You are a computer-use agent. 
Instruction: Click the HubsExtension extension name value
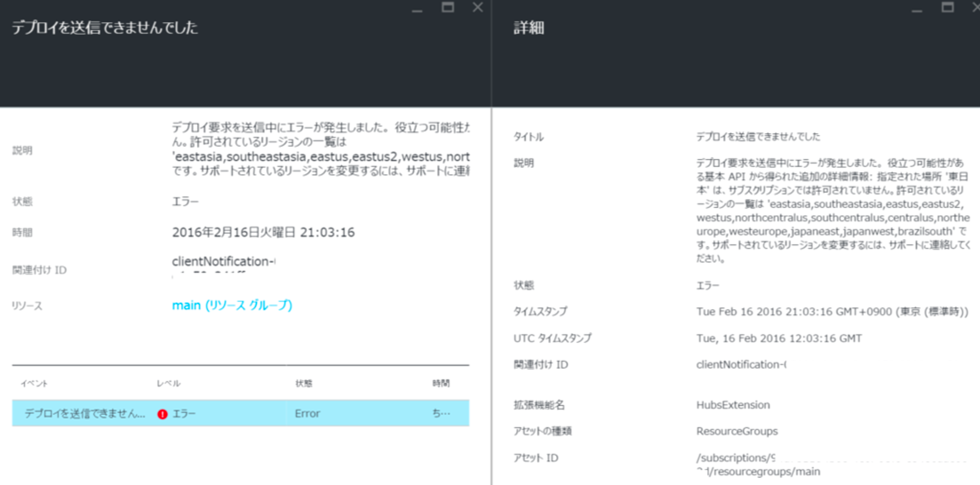(733, 405)
